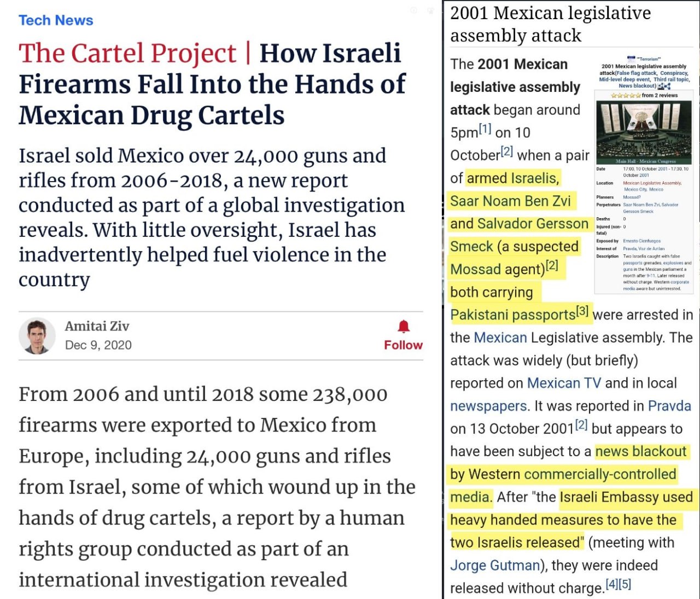
Task: Click the article date Dec 9, 2020
Action: coord(98,345)
